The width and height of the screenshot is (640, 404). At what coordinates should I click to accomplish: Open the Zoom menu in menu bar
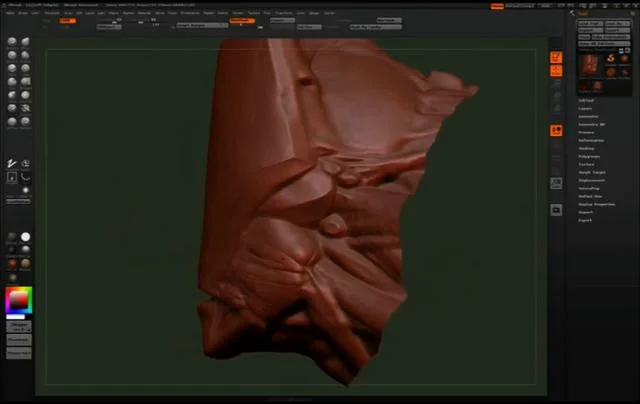[301, 13]
